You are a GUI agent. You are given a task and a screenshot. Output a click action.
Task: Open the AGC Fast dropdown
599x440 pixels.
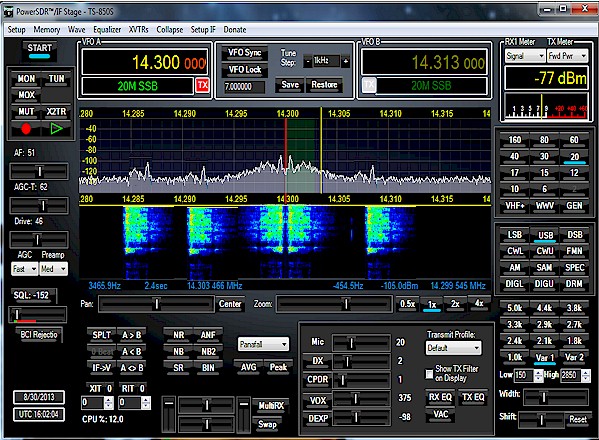click(24, 269)
